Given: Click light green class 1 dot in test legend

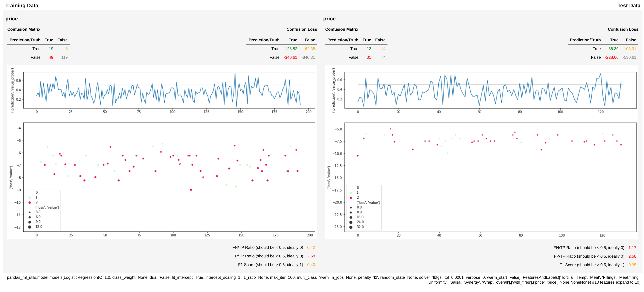Looking at the screenshot, I should [351, 193].
